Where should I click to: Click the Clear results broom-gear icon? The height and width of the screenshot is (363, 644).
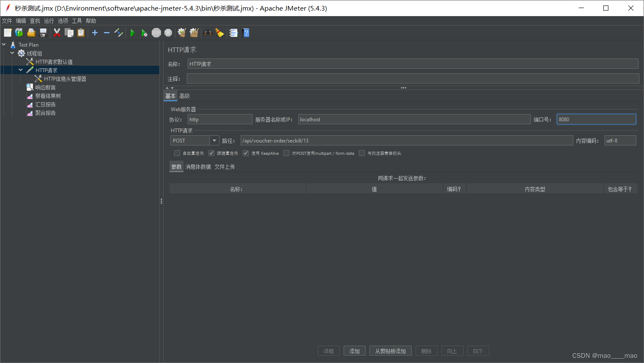coord(182,33)
